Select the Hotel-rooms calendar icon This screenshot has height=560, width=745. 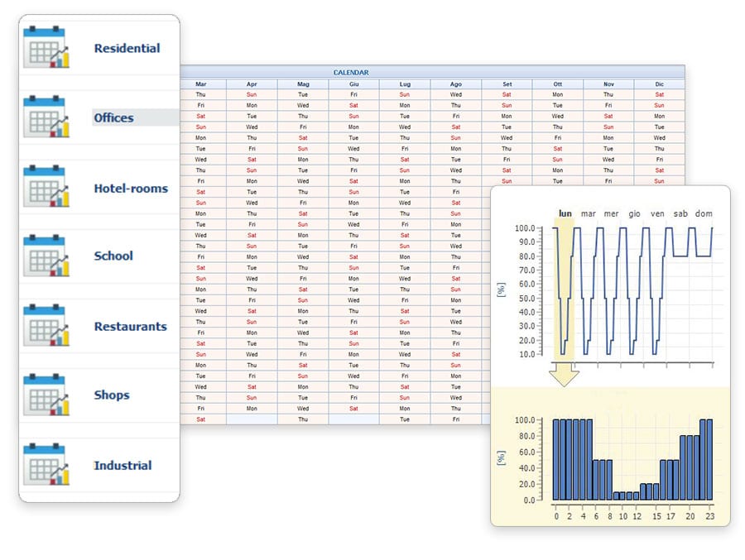[x=47, y=187]
